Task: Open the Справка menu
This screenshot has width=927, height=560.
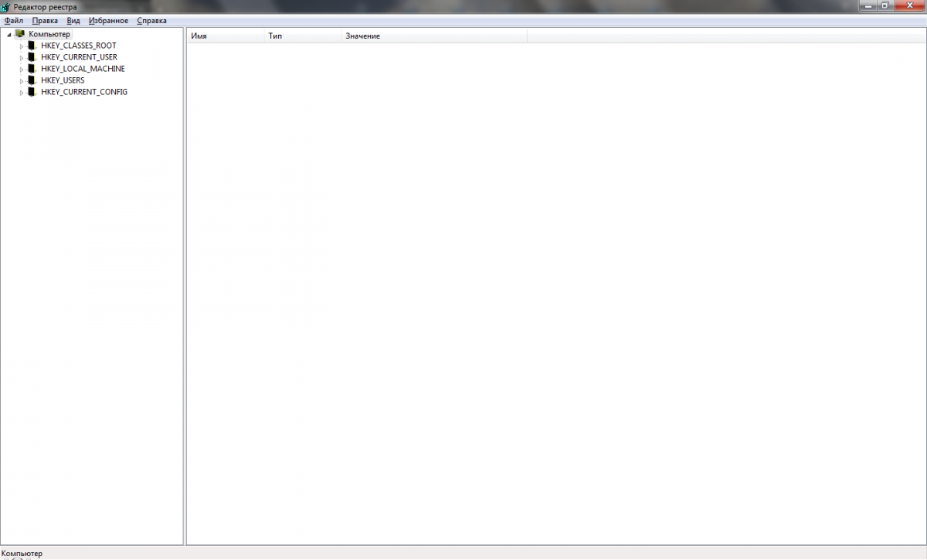Action: click(151, 21)
